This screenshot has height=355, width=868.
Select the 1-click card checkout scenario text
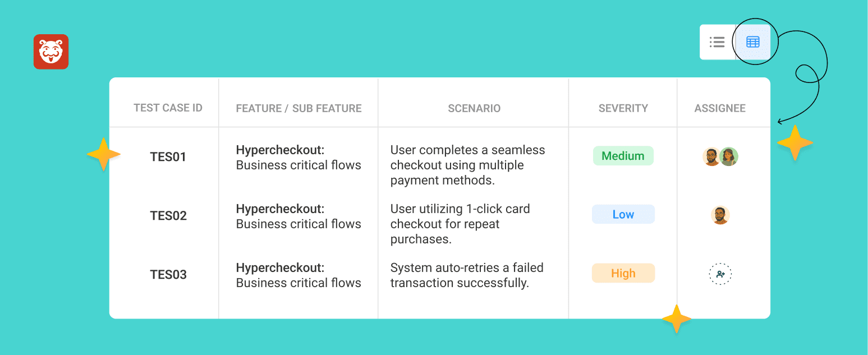pos(460,224)
